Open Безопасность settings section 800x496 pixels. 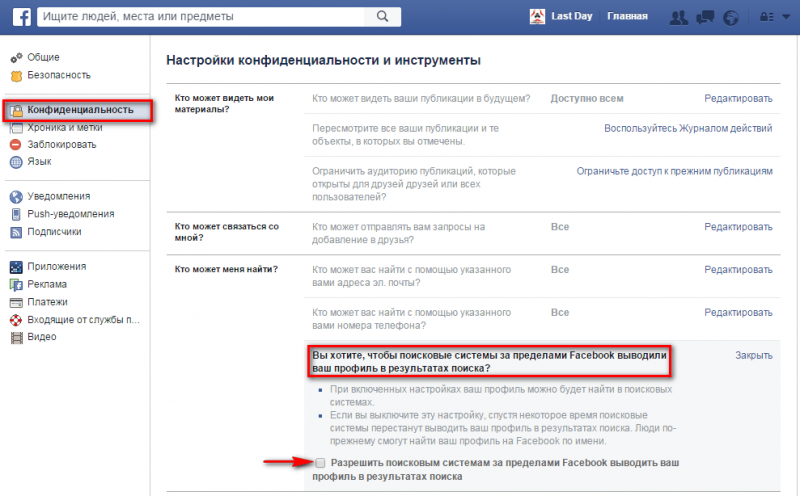coord(59,75)
